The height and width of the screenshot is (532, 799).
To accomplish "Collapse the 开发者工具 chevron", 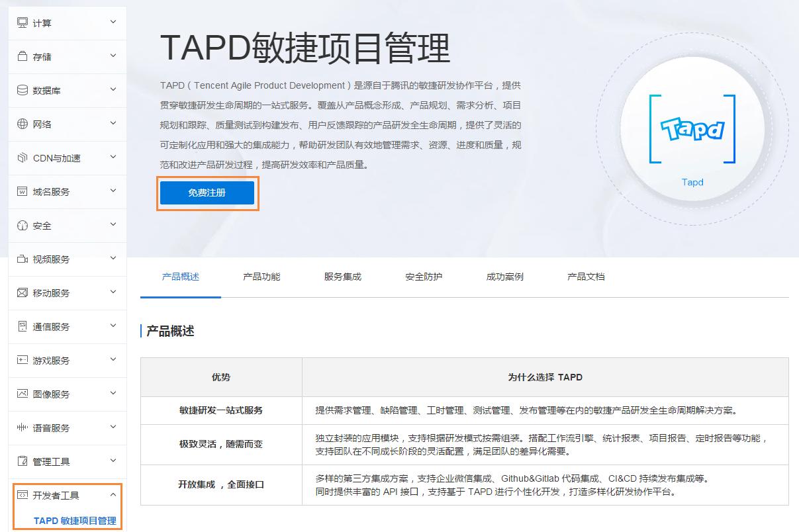I will click(113, 494).
